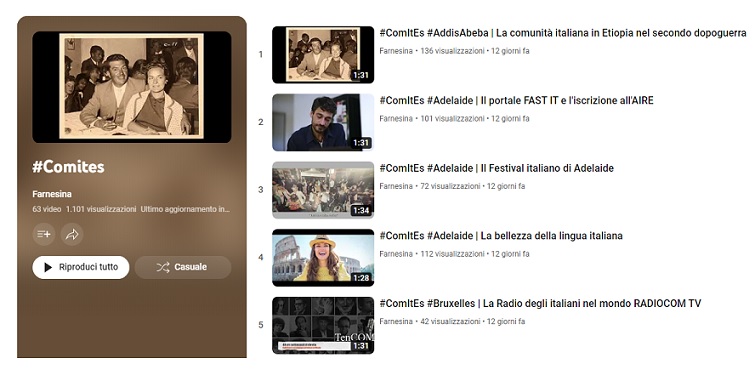Screen dimensions: 755x381
Task: Click index number 5 beside the RADIOCOM TV video
Action: (x=260, y=325)
